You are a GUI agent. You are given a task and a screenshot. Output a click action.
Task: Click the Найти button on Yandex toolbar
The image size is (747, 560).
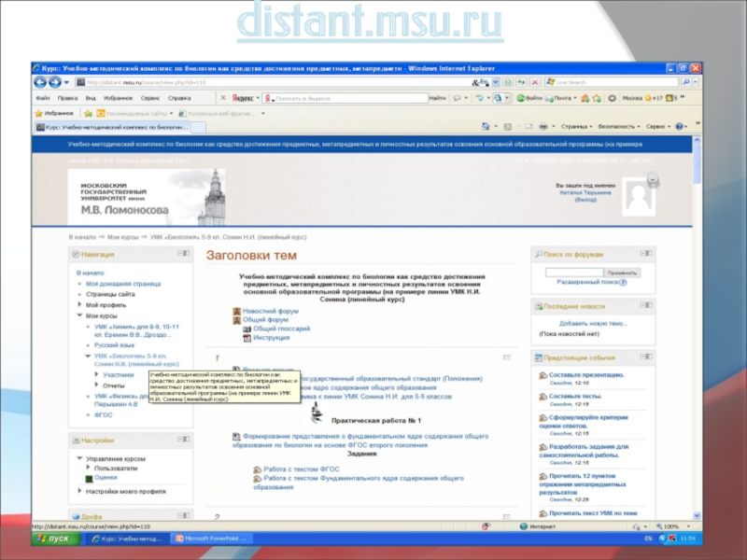click(x=437, y=98)
